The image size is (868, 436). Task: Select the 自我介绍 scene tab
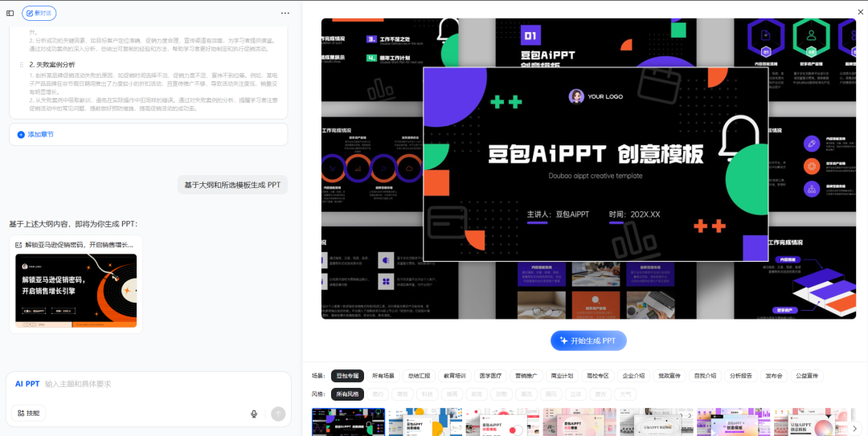point(706,377)
